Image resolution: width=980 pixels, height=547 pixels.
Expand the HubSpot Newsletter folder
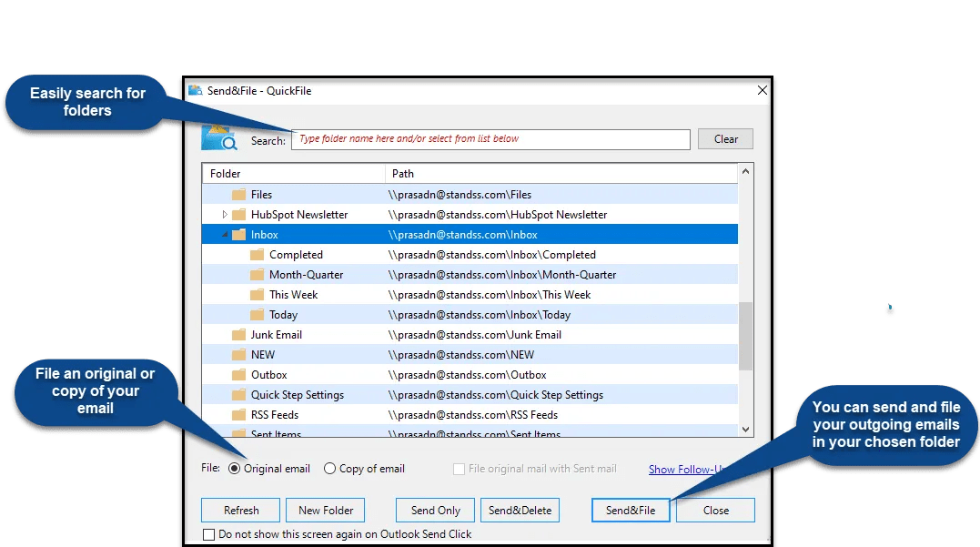tap(225, 214)
